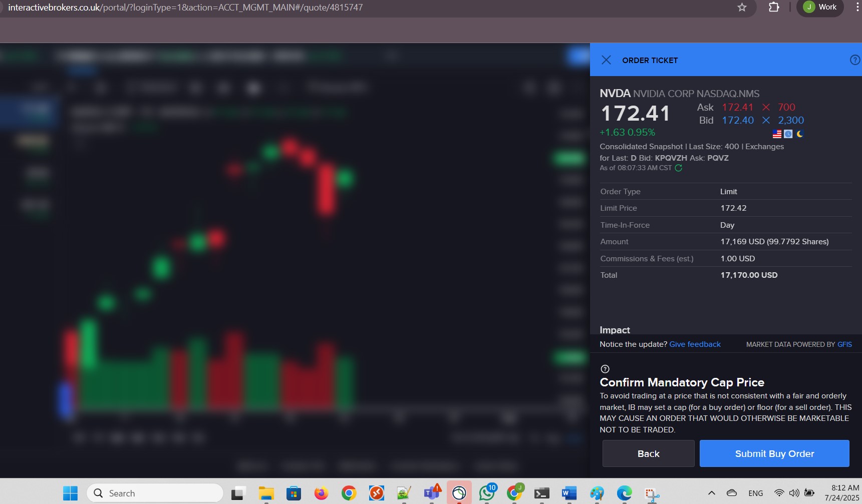
Task: Launch Firefox from the taskbar
Action: point(321,493)
